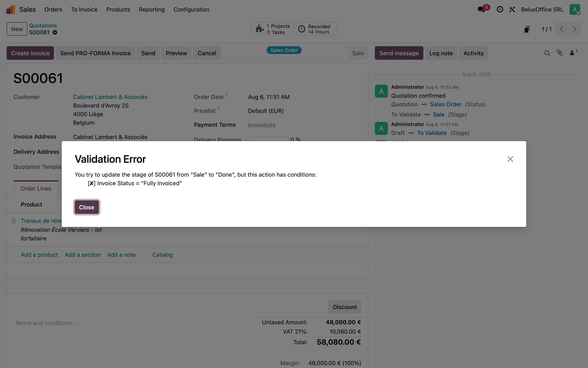Click the Discount button
Viewport: 588px width, 368px height.
click(345, 307)
